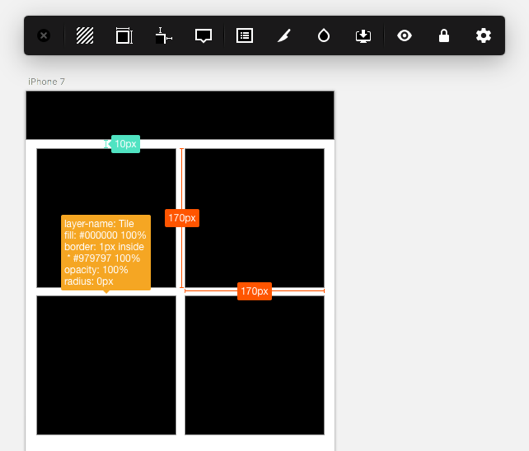The image size is (529, 451).
Task: Click the 'fill: #000000 100%' text line
Action: 105,235
